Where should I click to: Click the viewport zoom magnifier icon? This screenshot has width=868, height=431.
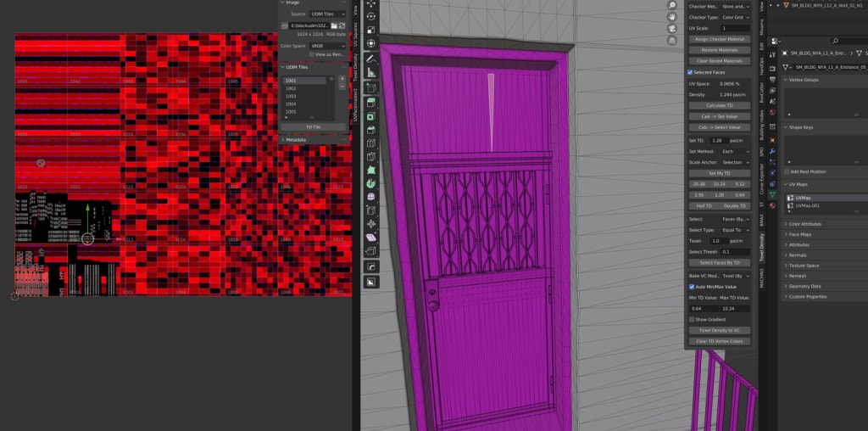click(672, 3)
